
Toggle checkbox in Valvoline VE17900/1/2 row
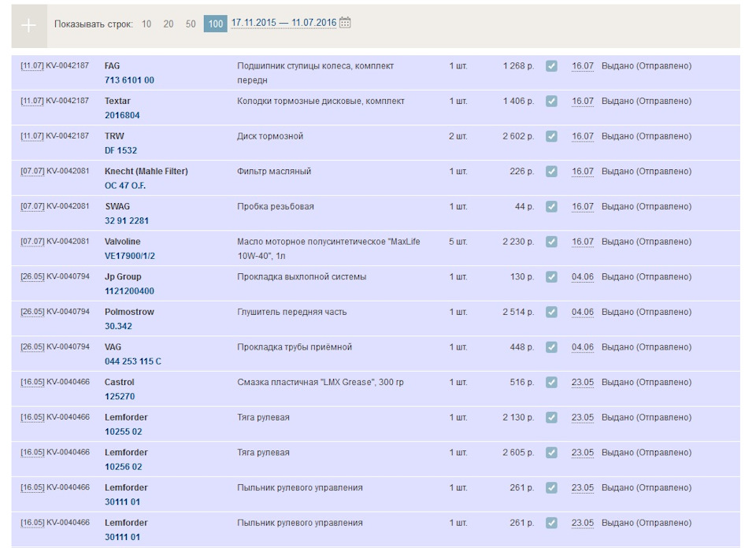click(551, 242)
